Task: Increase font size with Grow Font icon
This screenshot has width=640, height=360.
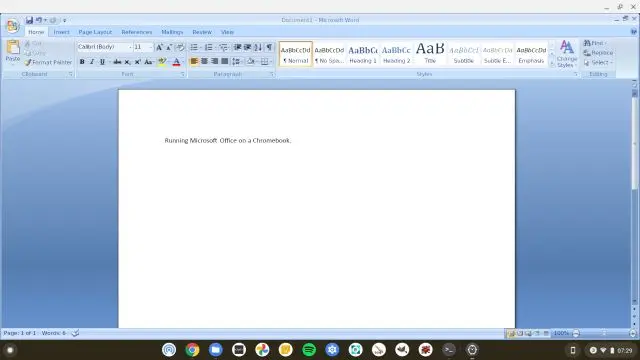Action: (159, 47)
